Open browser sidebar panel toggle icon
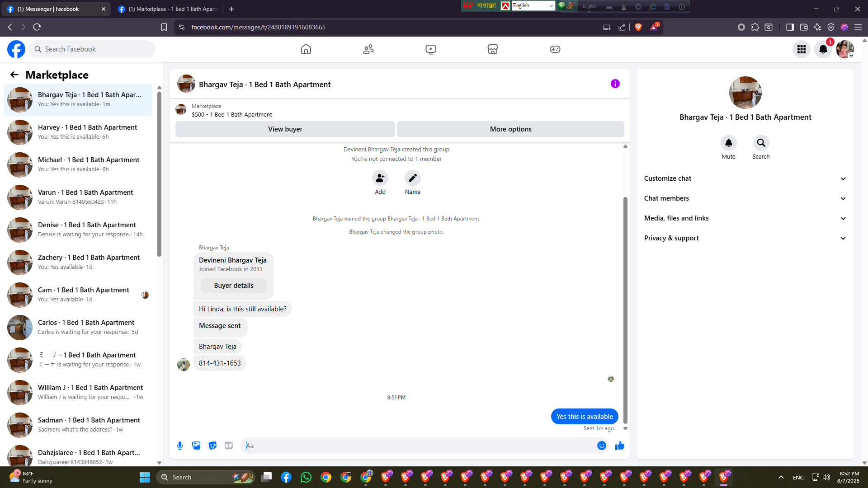The height and width of the screenshot is (488, 868). pos(790,27)
